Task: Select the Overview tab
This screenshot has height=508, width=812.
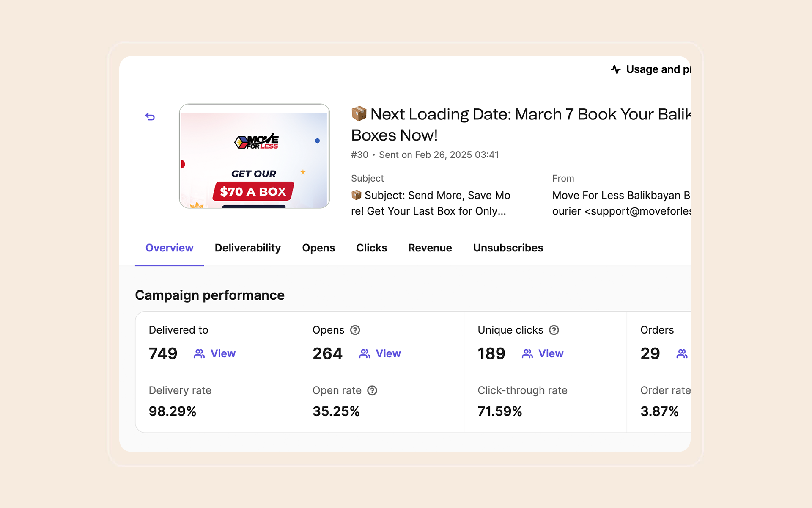Action: tap(169, 248)
